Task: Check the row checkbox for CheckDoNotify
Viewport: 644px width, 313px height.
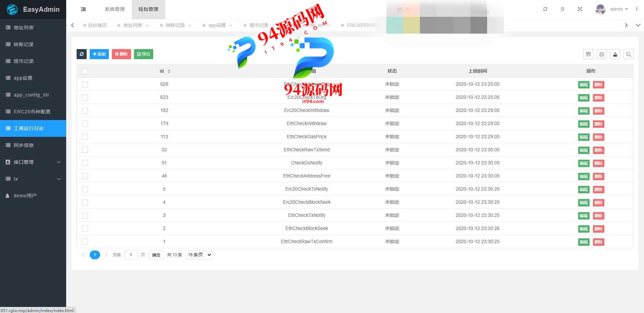Action: click(x=85, y=163)
